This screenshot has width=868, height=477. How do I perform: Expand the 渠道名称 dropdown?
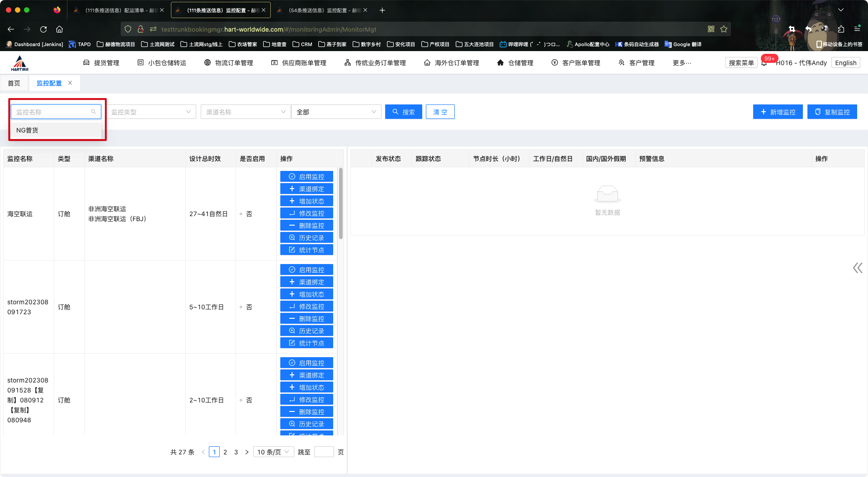point(245,112)
